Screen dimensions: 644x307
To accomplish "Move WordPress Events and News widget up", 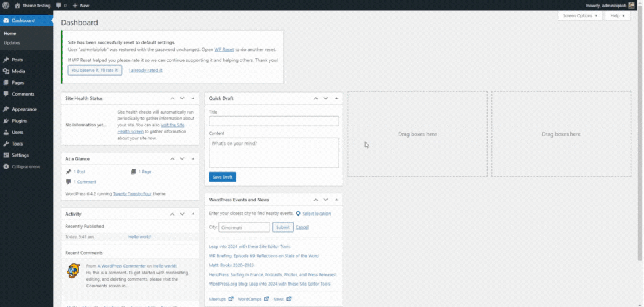I will [316, 200].
